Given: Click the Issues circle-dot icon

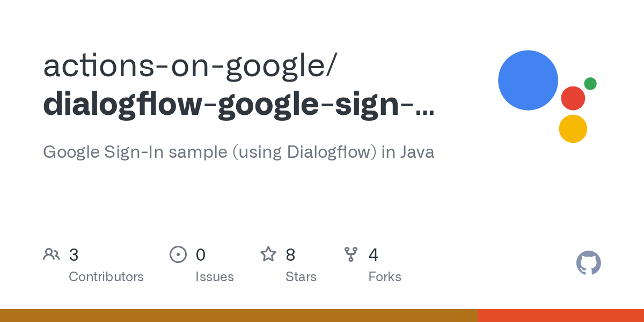Looking at the screenshot, I should click(178, 254).
